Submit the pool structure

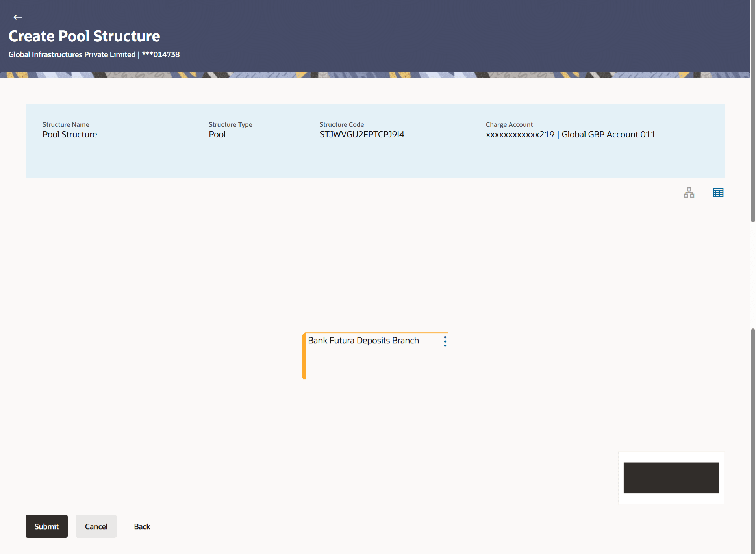[46, 526]
